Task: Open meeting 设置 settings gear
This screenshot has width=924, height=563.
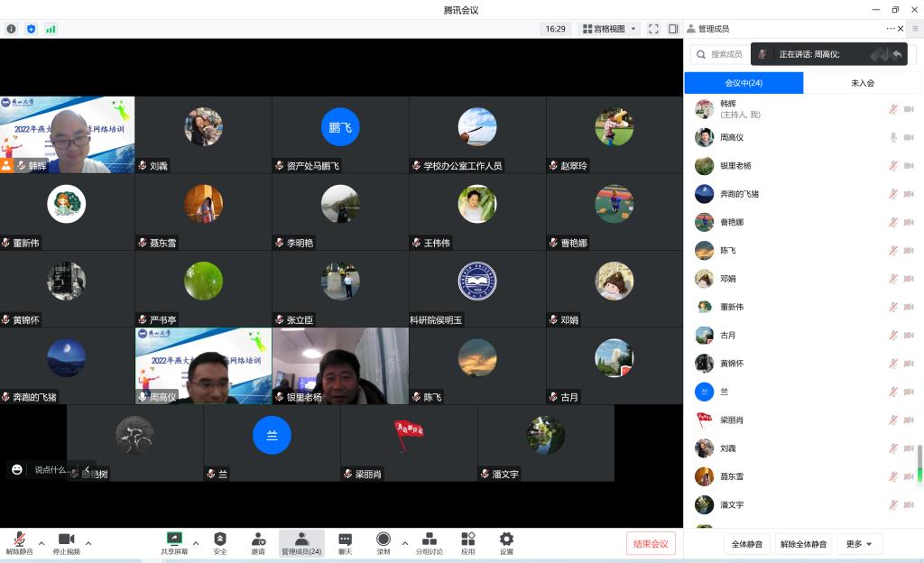Action: point(506,541)
